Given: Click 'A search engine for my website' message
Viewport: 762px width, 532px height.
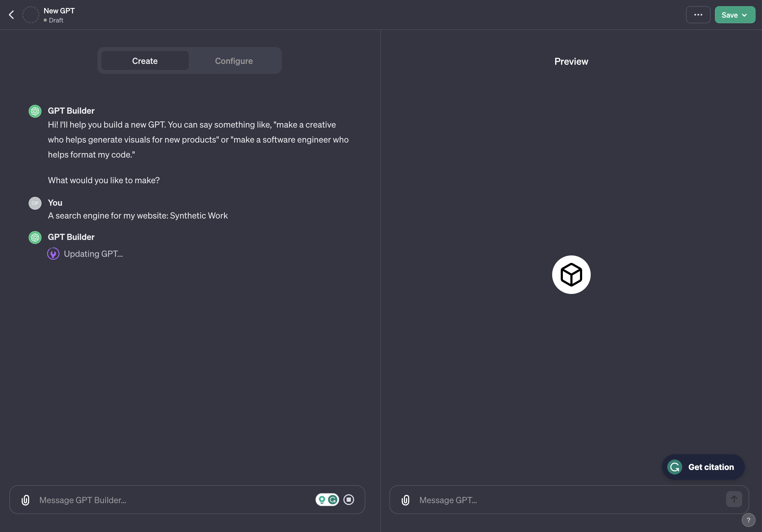Looking at the screenshot, I should pyautogui.click(x=138, y=216).
